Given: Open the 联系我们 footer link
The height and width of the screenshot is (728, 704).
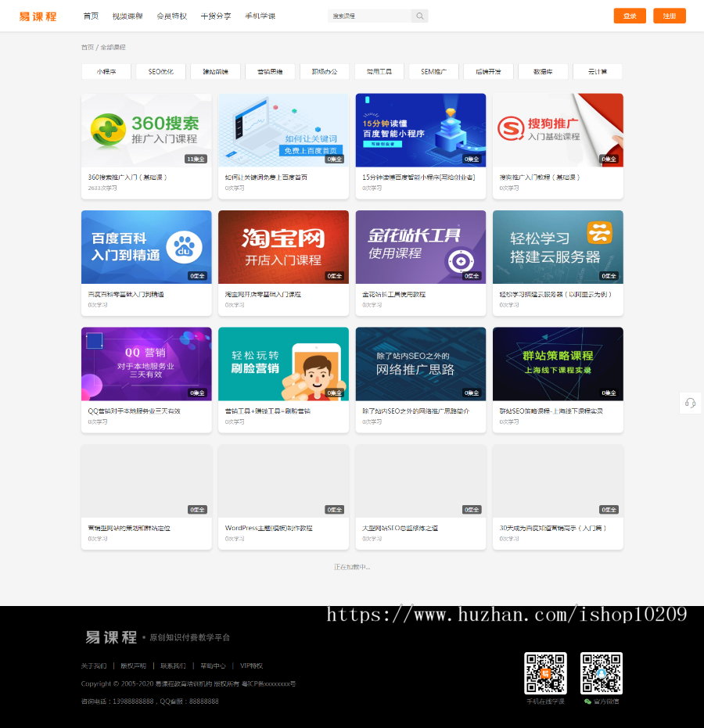Looking at the screenshot, I should 173,665.
